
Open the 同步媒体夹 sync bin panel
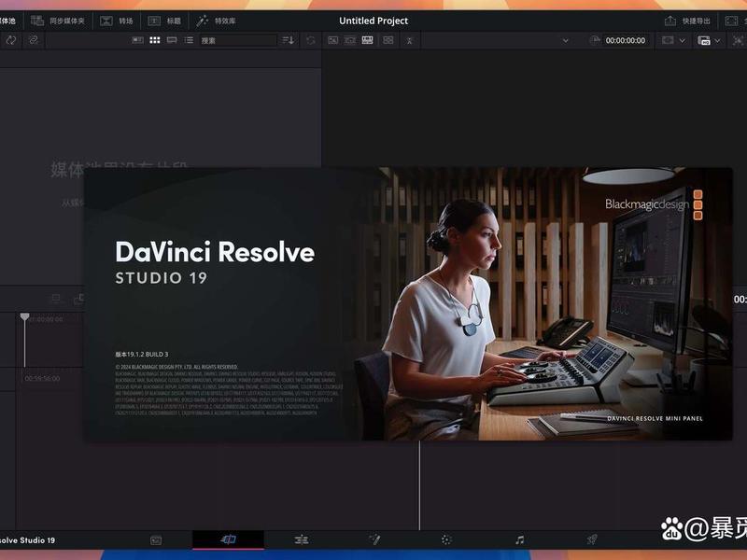[57, 21]
